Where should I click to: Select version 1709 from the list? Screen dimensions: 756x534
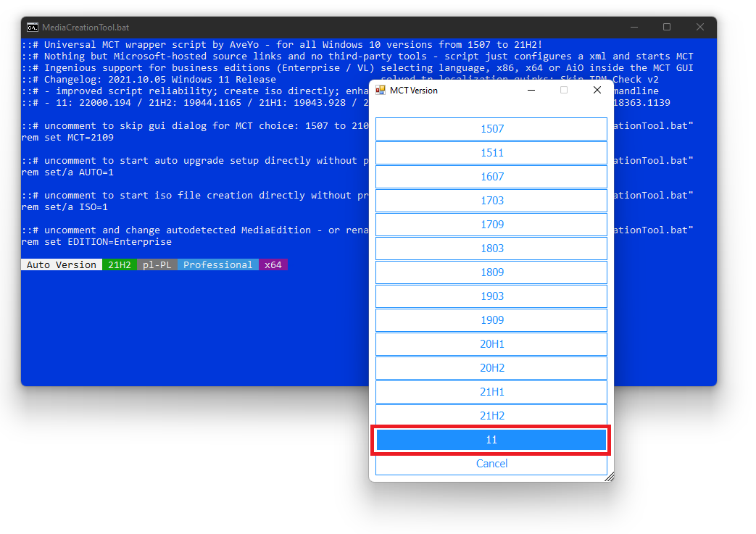[491, 225]
